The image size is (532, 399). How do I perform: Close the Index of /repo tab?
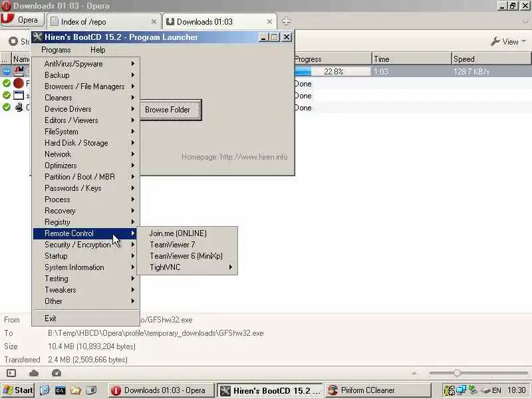point(154,22)
